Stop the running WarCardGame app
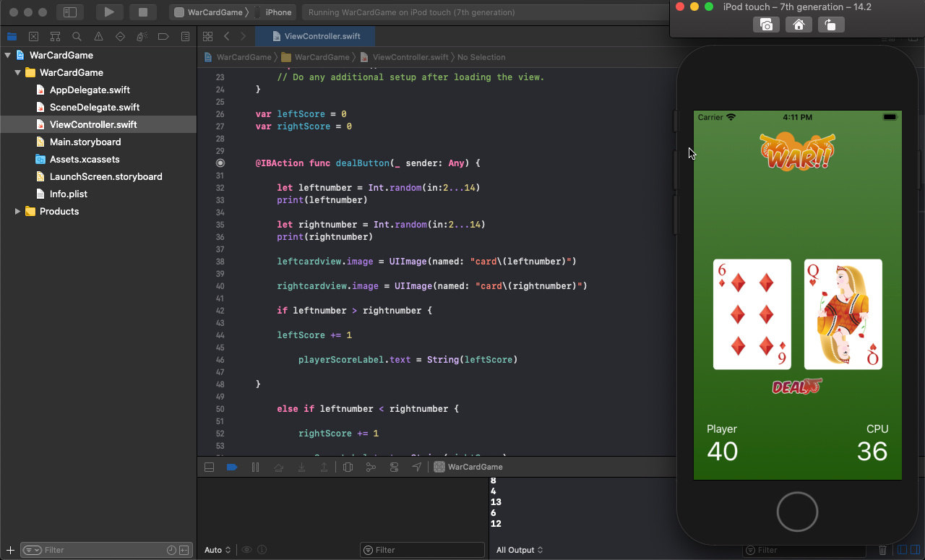The image size is (925, 560). coord(143,12)
